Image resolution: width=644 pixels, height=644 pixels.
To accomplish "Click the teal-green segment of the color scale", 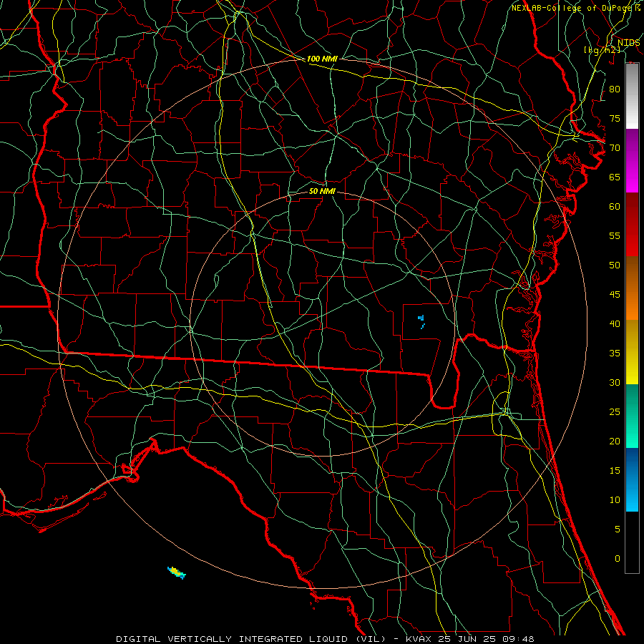I will [x=632, y=416].
